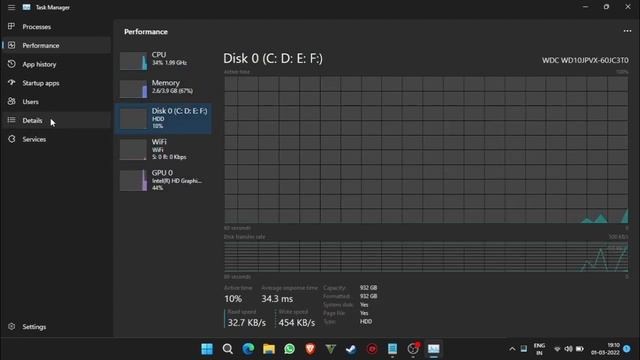Image resolution: width=640 pixels, height=360 pixels.
Task: Open the blue notepad app on taskbar
Action: click(392, 349)
